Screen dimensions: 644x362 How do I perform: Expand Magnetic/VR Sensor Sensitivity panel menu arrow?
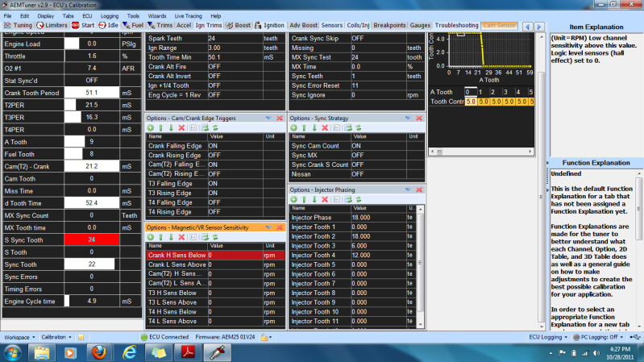point(268,227)
